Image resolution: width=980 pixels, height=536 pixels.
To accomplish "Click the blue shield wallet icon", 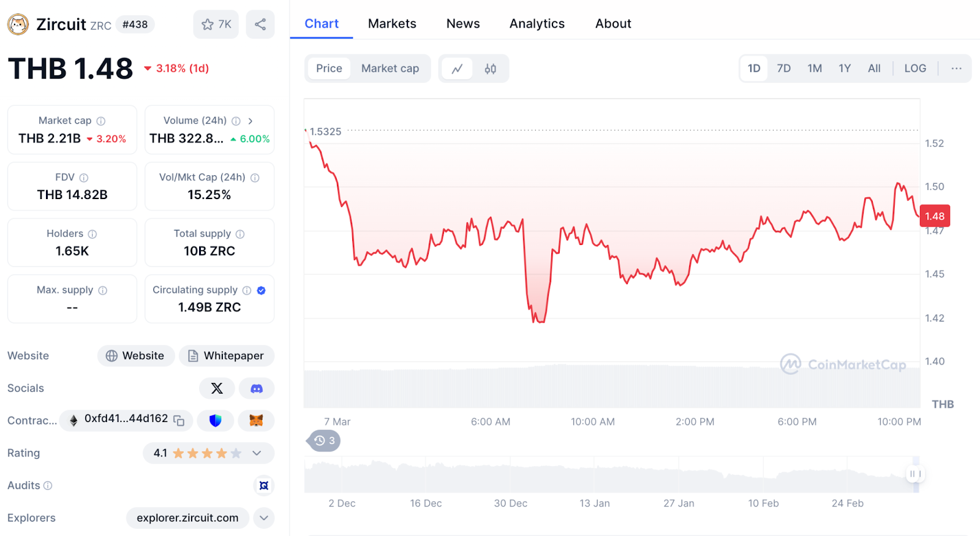I will click(215, 420).
